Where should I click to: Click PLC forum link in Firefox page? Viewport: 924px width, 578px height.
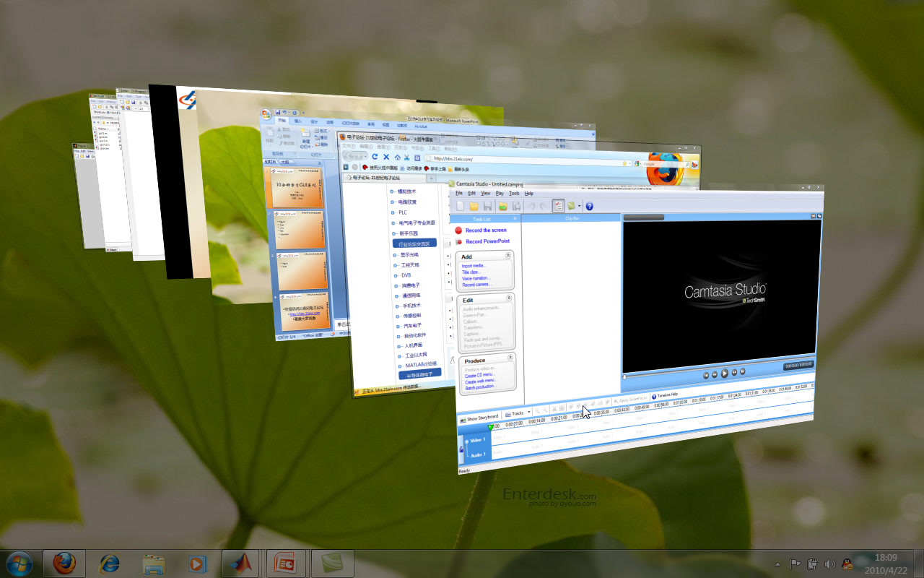point(403,212)
